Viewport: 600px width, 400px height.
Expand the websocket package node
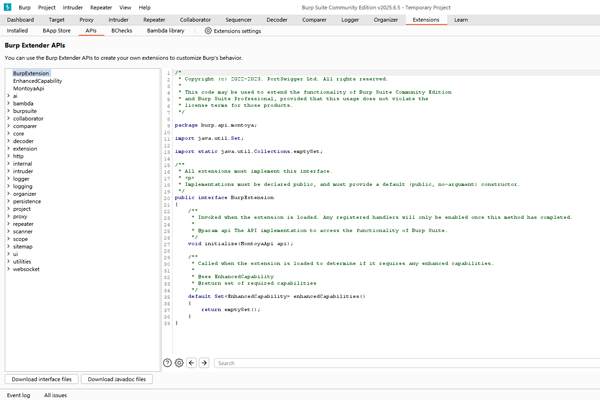coord(8,269)
